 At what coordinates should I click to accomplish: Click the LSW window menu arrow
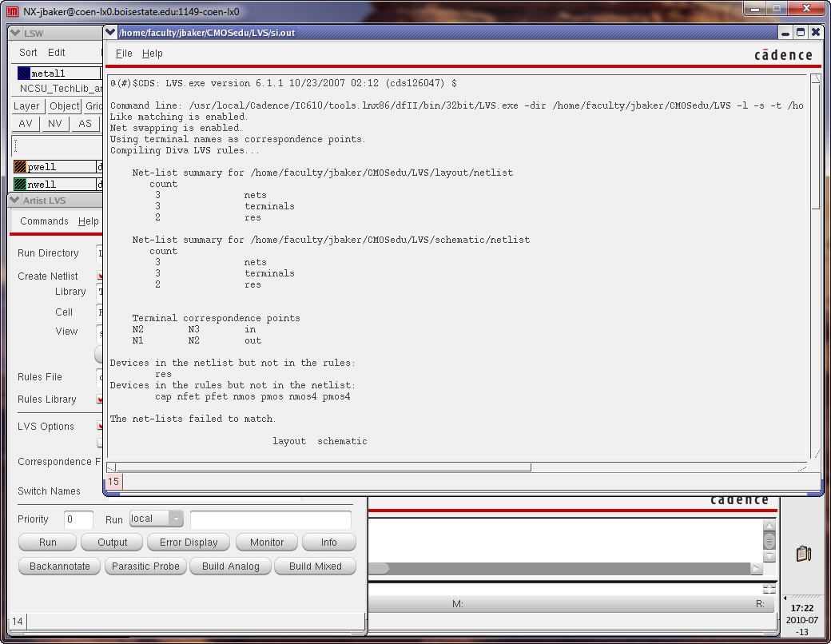[15, 33]
